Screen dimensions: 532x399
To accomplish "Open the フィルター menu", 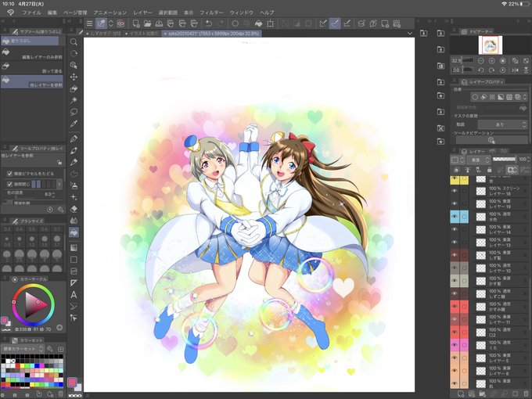I will pos(211,13).
